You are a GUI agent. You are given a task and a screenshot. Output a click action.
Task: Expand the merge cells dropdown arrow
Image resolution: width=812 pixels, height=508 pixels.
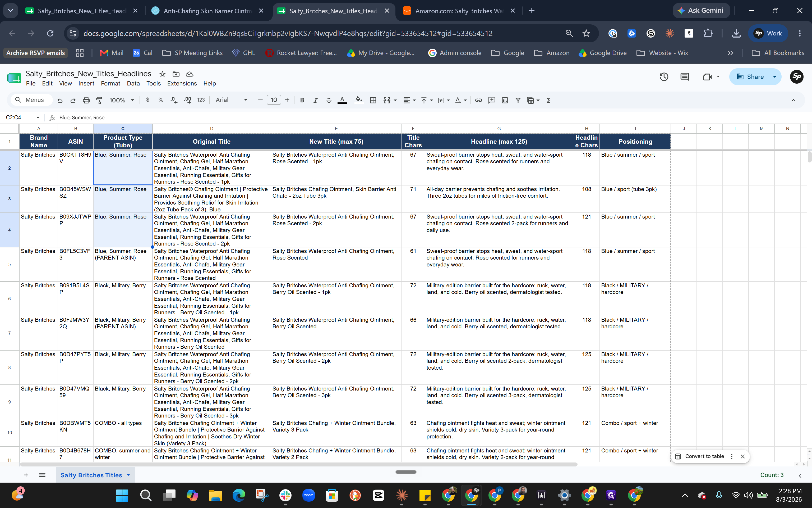(395, 100)
